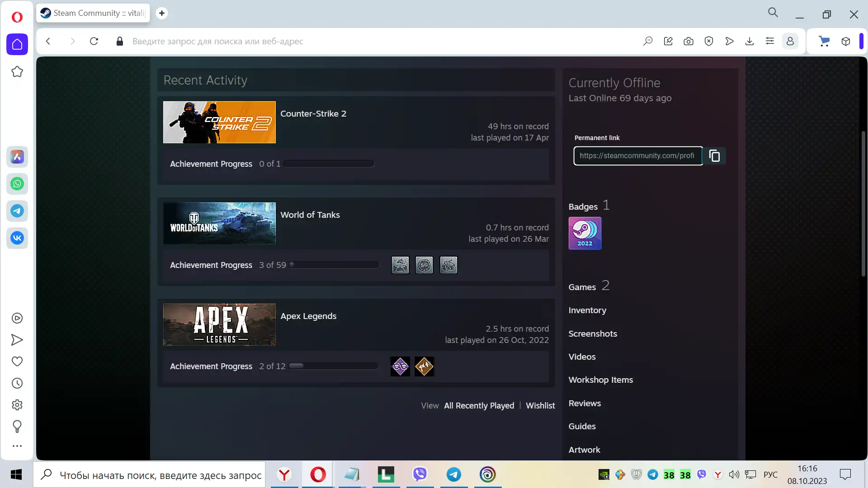868x488 pixels.
Task: Open the profile account icon in toolbar
Action: tap(790, 41)
